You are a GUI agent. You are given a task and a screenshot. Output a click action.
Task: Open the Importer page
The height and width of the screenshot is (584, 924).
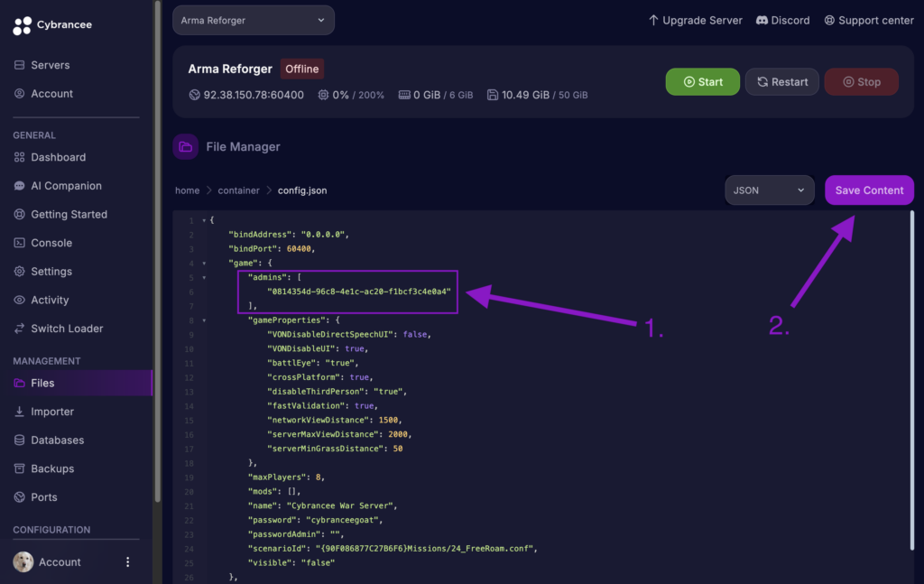pos(52,412)
